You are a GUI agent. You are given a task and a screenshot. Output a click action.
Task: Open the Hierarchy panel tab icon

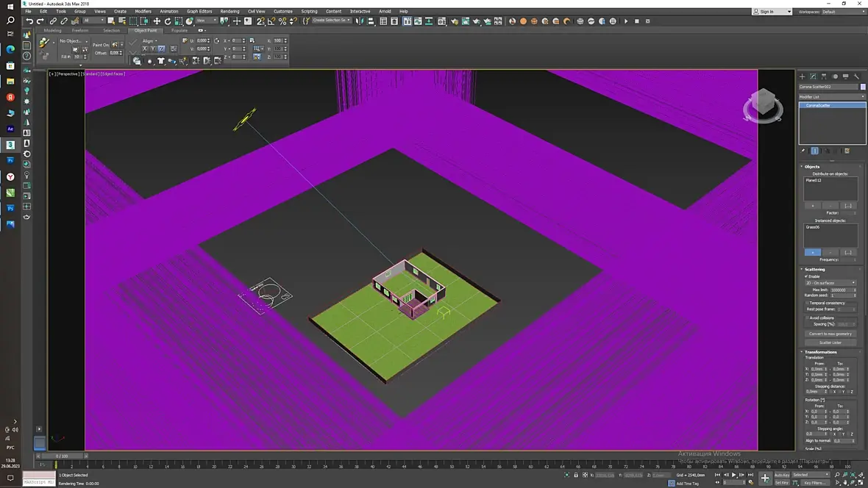tap(824, 76)
